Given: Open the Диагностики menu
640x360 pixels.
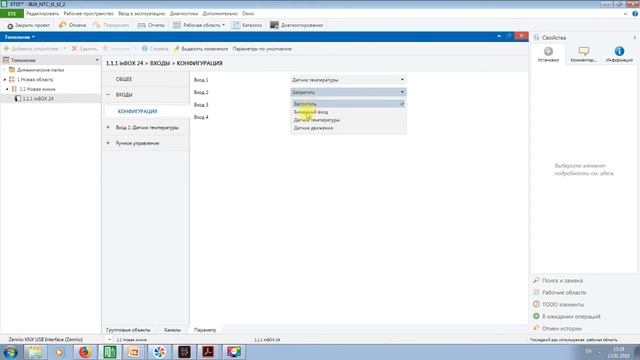Looking at the screenshot, I should 184,13.
